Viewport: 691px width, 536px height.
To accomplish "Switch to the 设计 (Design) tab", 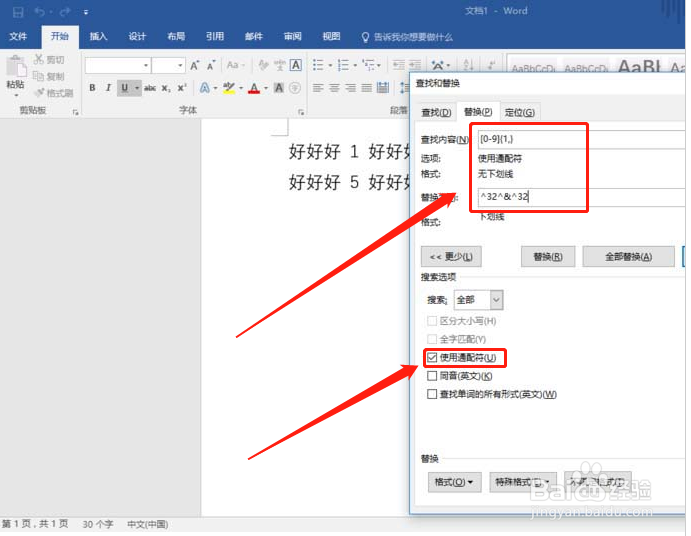I will [137, 36].
